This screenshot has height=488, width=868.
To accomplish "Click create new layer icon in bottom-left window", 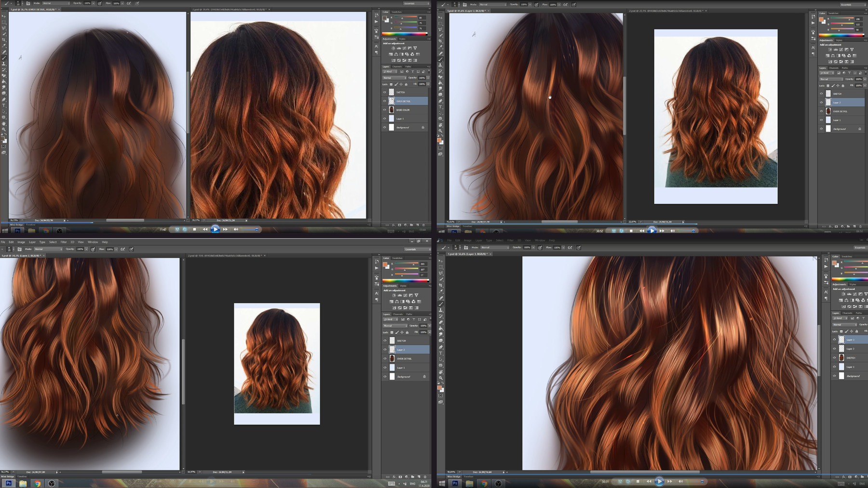I will (419, 477).
